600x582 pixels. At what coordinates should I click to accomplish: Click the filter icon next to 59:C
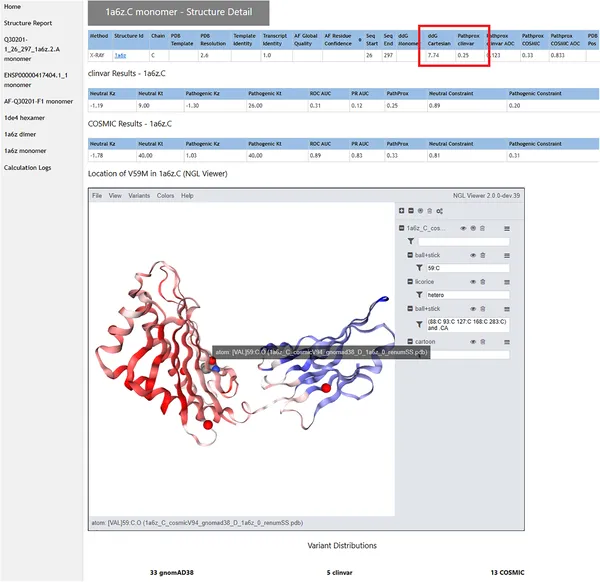pos(419,268)
